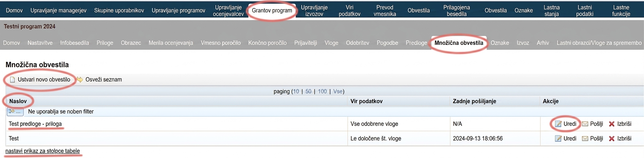Open nastavi prikaz za stolpce tabele link
This screenshot has width=644, height=158.
click(42, 151)
